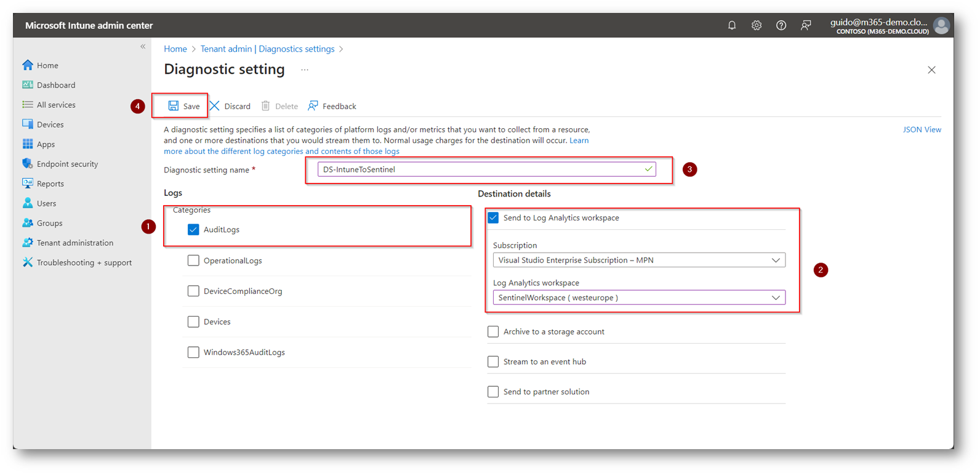
Task: Toggle Send to Log Analytics workspace checkbox
Action: point(493,217)
